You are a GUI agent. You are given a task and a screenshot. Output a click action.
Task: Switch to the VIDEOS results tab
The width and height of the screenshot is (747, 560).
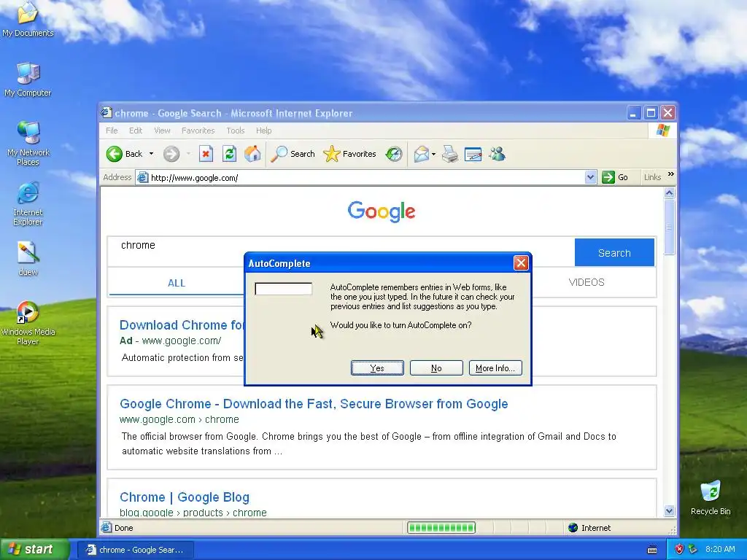(x=587, y=282)
